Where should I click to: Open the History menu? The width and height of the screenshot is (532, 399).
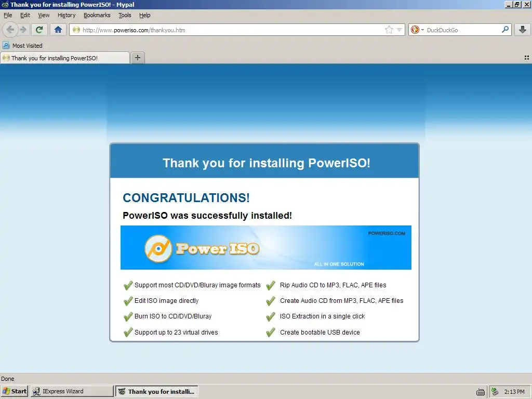coord(66,15)
